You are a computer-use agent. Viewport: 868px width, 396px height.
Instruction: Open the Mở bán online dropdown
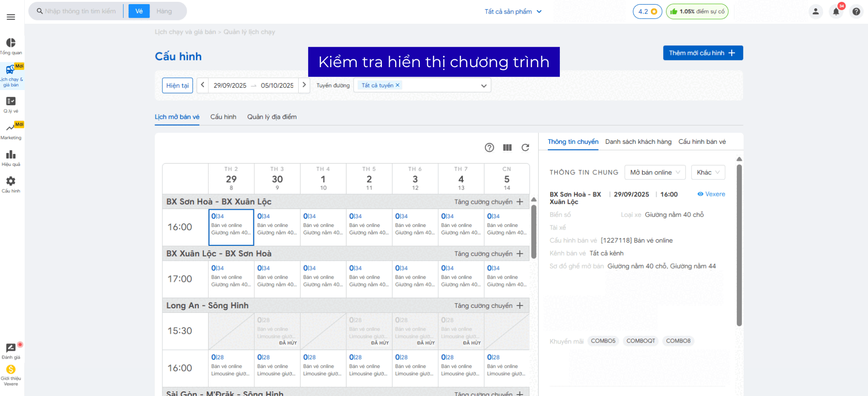click(655, 172)
